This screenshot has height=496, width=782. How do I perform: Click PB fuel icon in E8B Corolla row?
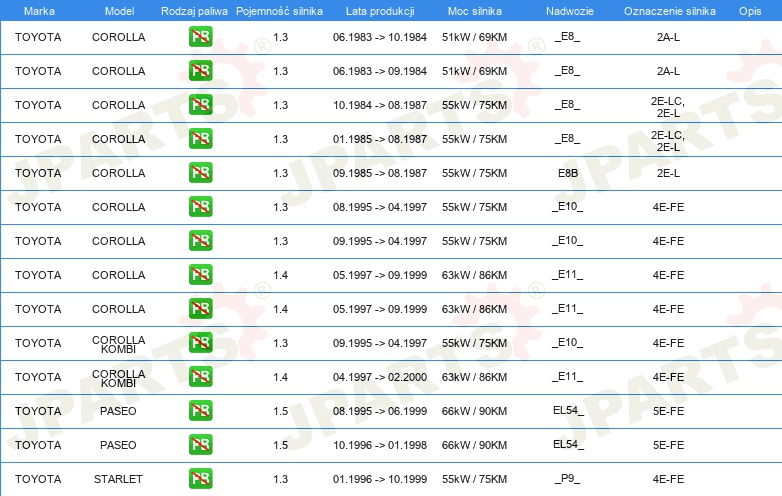(200, 172)
